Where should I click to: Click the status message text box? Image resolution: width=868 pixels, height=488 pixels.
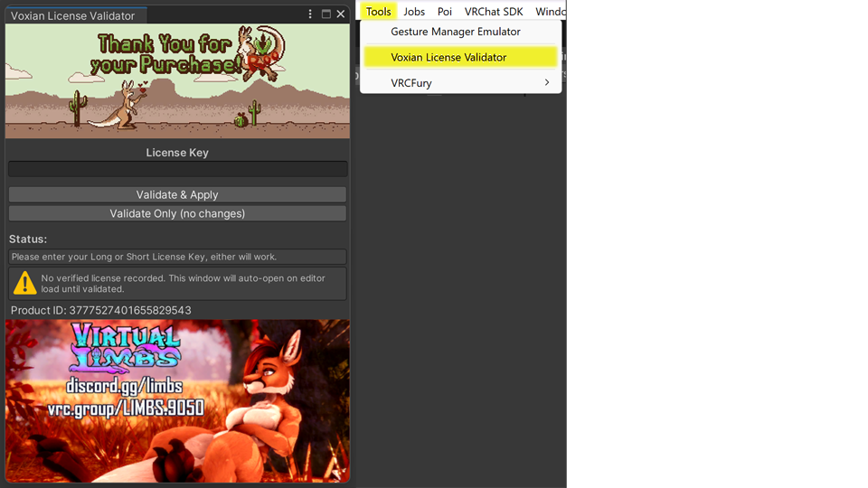click(177, 257)
